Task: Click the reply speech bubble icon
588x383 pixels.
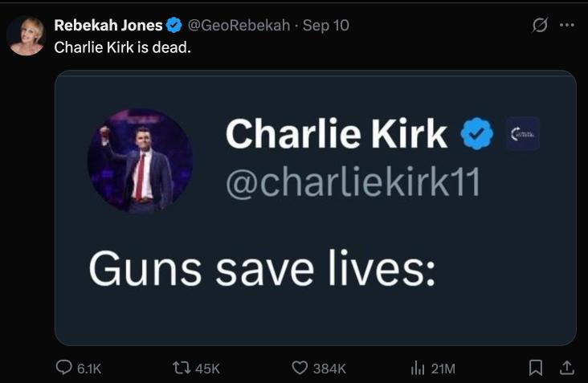Action: tap(64, 368)
